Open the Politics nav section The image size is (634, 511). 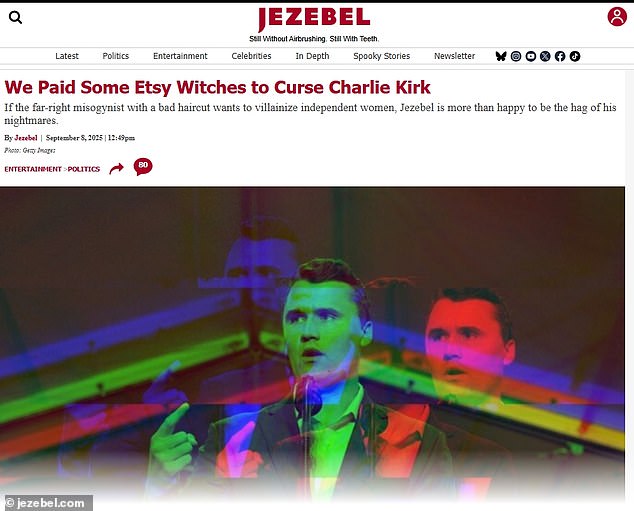click(116, 56)
